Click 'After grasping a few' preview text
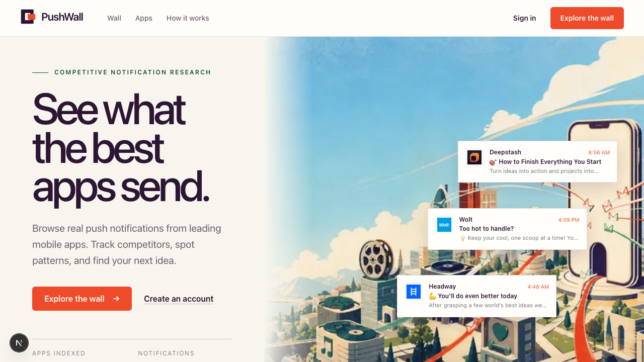This screenshot has height=362, width=644. [488, 305]
